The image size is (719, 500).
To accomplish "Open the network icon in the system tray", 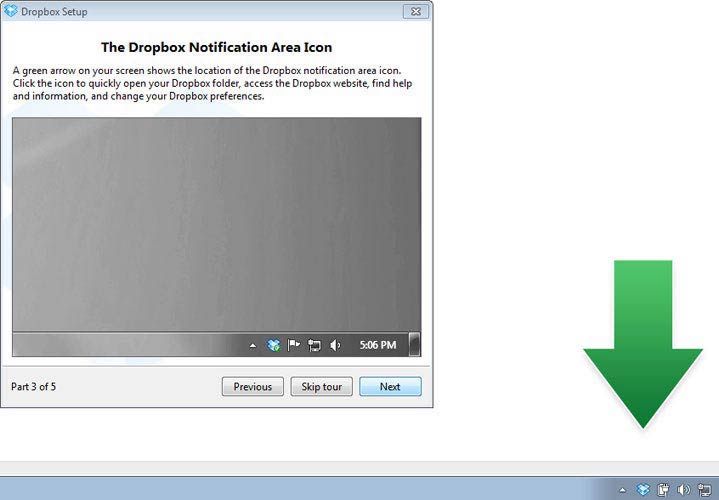I will coord(704,489).
